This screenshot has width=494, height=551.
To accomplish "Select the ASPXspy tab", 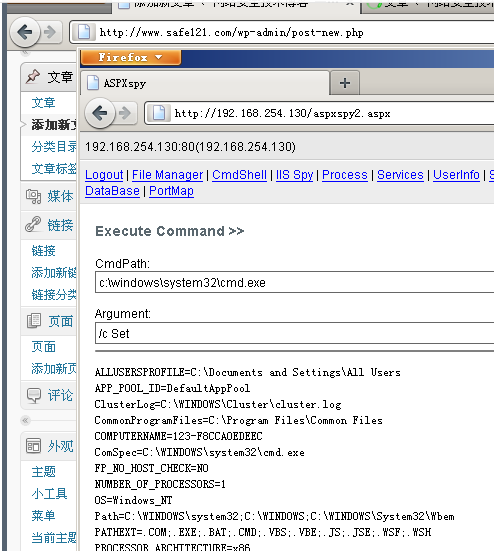I will [x=206, y=83].
